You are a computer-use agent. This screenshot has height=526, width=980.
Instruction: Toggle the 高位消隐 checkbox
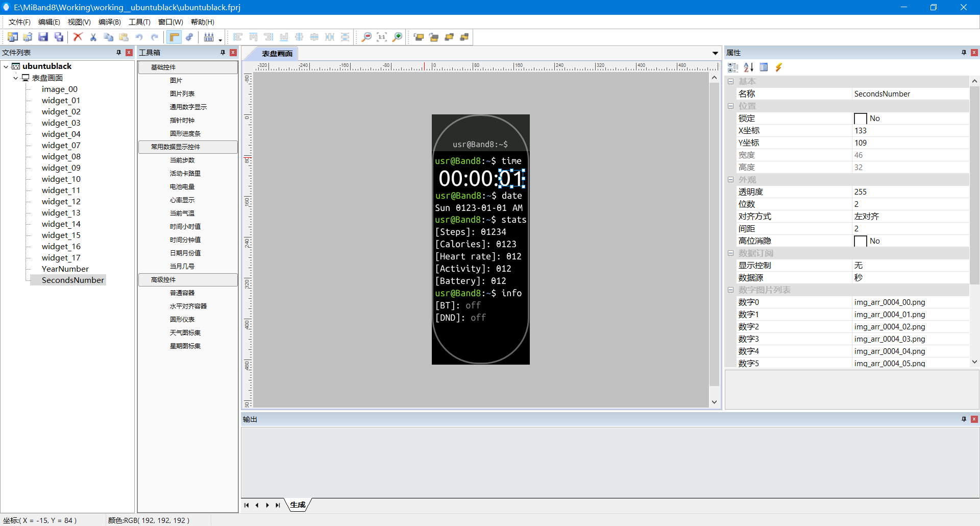pyautogui.click(x=861, y=241)
